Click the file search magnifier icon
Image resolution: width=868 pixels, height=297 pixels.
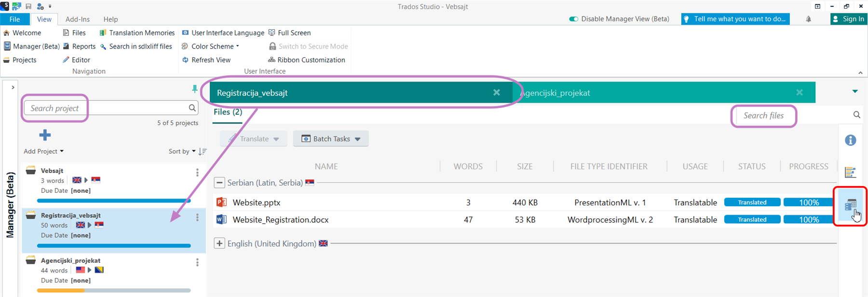857,115
